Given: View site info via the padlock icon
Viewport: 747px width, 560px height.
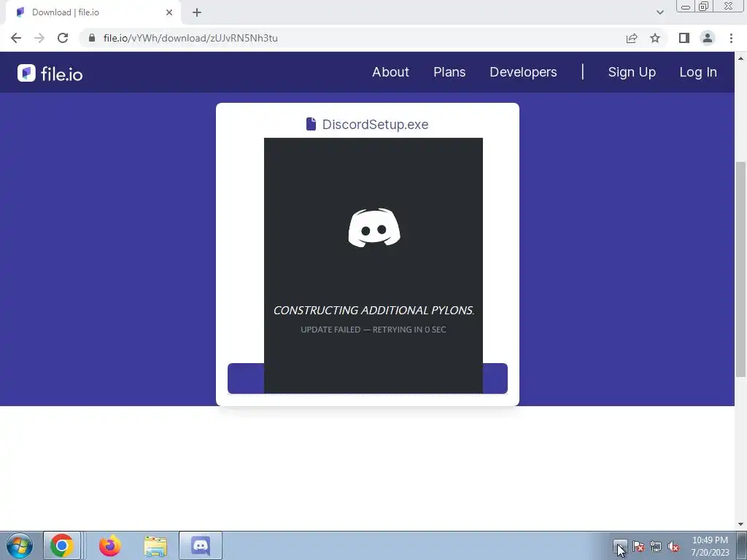Looking at the screenshot, I should (92, 38).
